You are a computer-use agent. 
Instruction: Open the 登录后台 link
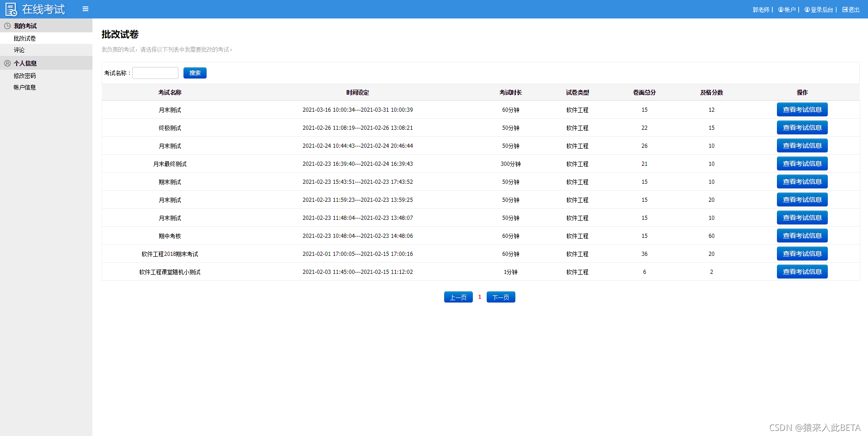click(x=819, y=10)
